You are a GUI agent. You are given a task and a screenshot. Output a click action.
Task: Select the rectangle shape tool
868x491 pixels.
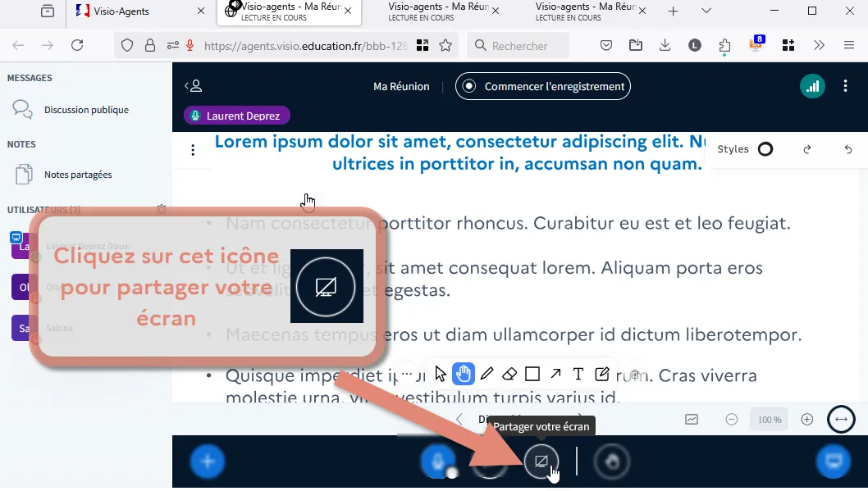click(x=532, y=375)
